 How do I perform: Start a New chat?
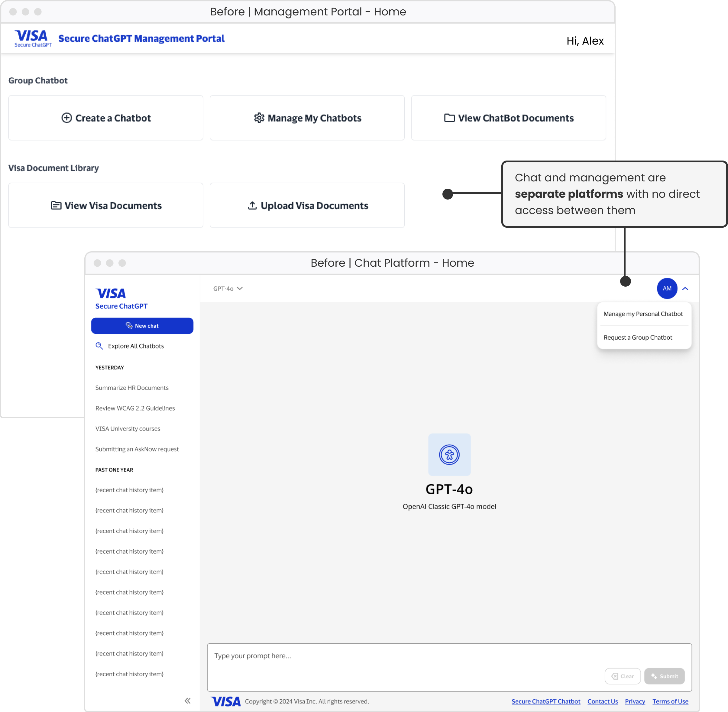coord(142,326)
